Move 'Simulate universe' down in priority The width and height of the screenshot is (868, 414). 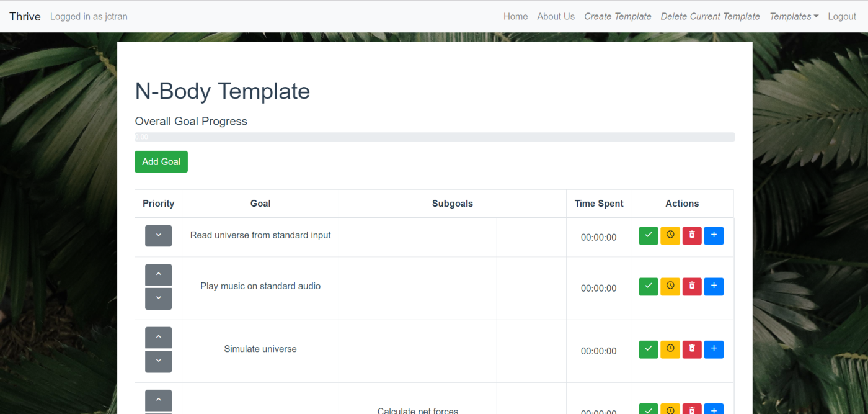159,361
